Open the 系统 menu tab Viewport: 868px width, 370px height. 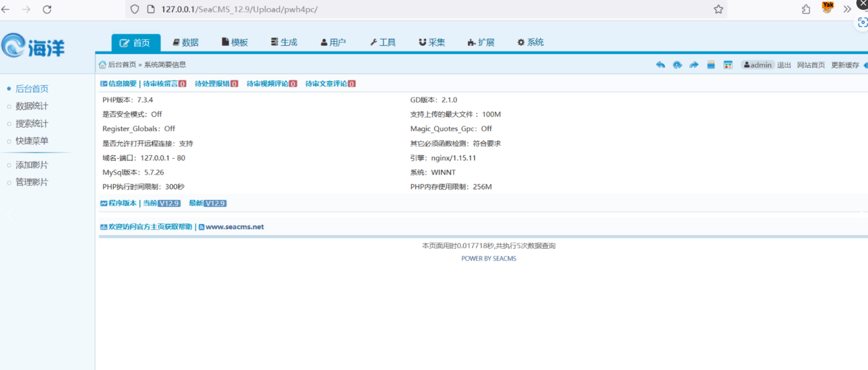(x=531, y=42)
